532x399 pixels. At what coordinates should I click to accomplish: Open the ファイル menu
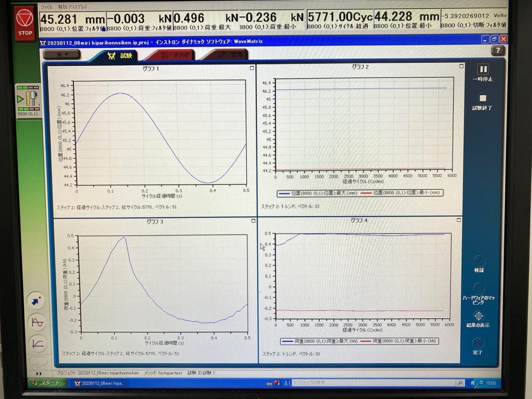[46, 7]
